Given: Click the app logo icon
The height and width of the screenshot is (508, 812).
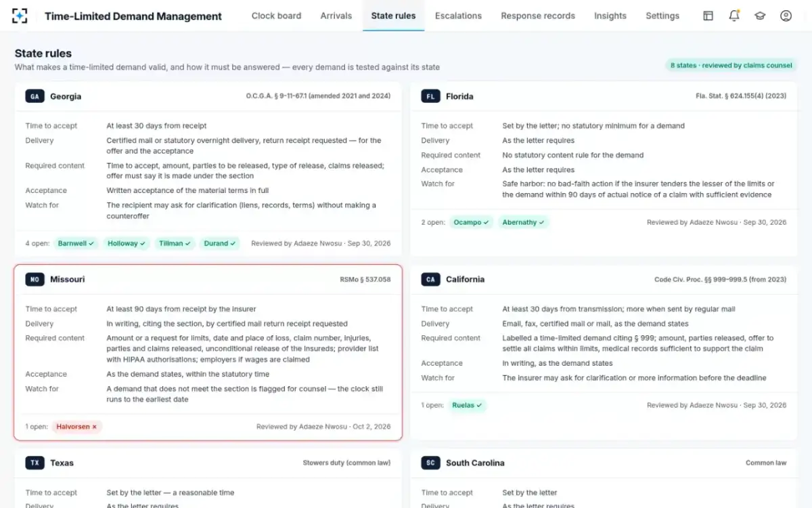Looking at the screenshot, I should (x=20, y=16).
